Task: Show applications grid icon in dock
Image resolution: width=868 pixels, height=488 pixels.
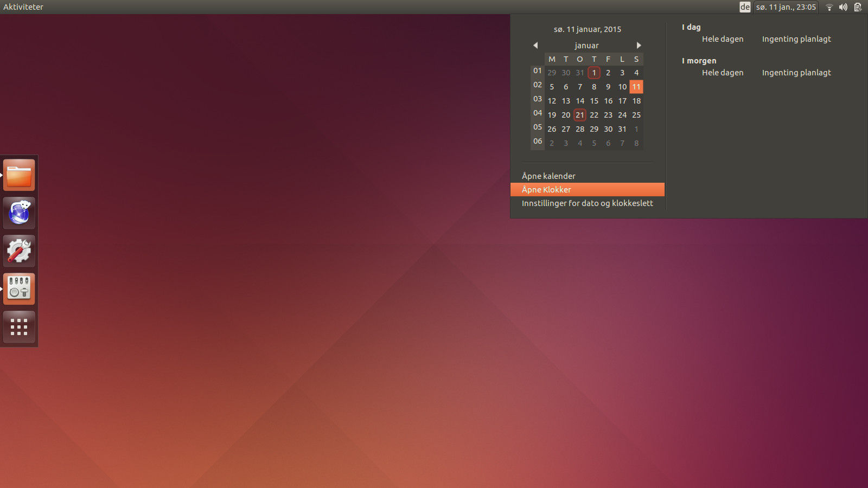Action: point(19,327)
